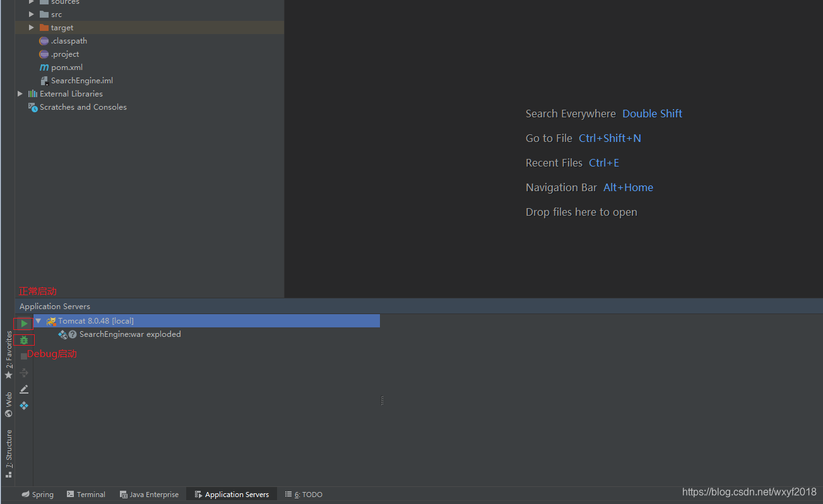The image size is (823, 504).
Task: Run the Tomcat server with green play icon
Action: click(24, 324)
